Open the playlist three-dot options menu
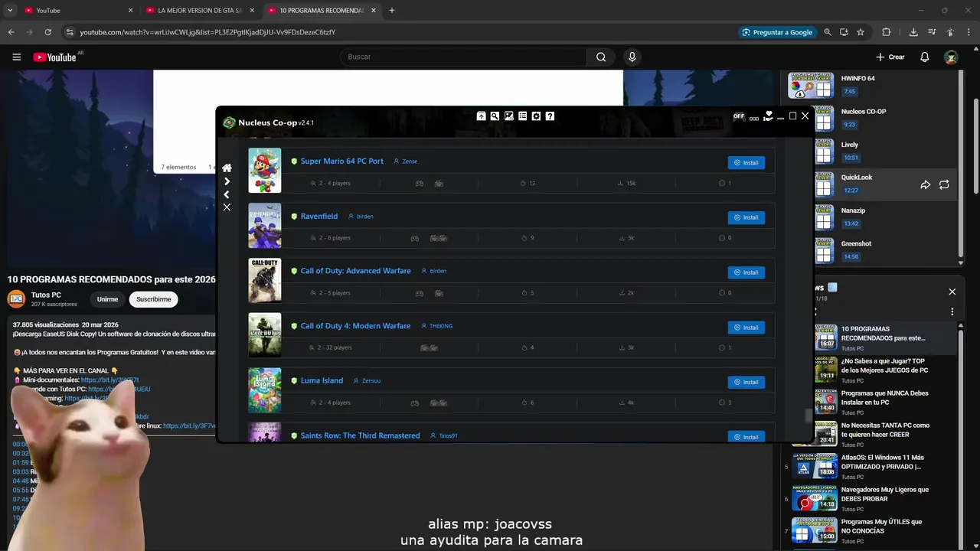The width and height of the screenshot is (980, 551). coord(952,311)
